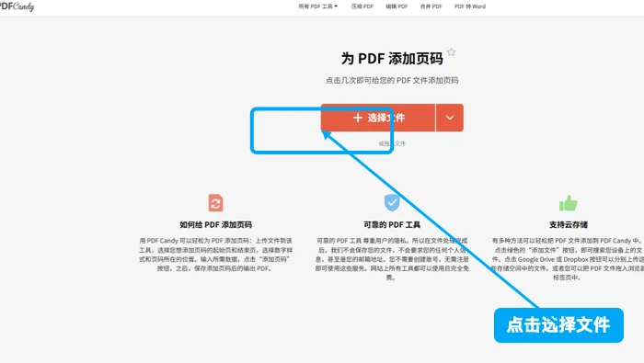Click the green thumbs-up icon
Image resolution: width=644 pixels, height=363 pixels.
[x=569, y=202]
